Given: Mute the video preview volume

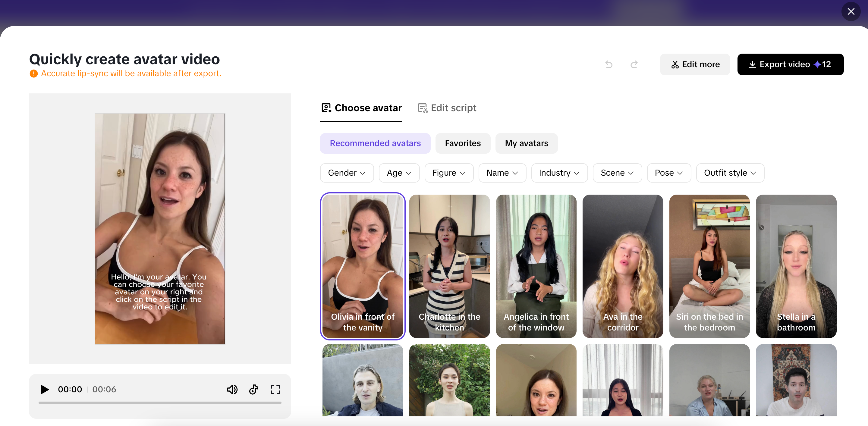Looking at the screenshot, I should (x=232, y=390).
